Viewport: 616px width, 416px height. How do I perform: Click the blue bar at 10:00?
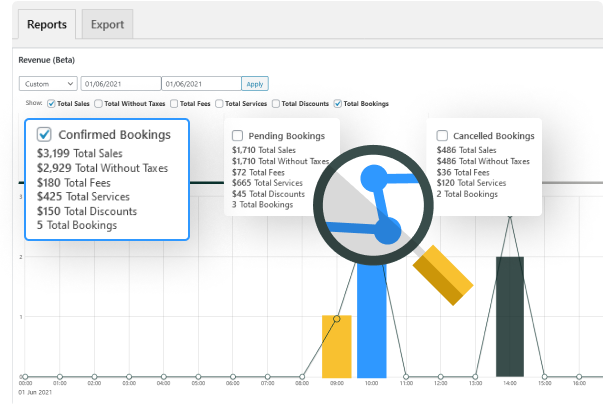click(x=372, y=320)
